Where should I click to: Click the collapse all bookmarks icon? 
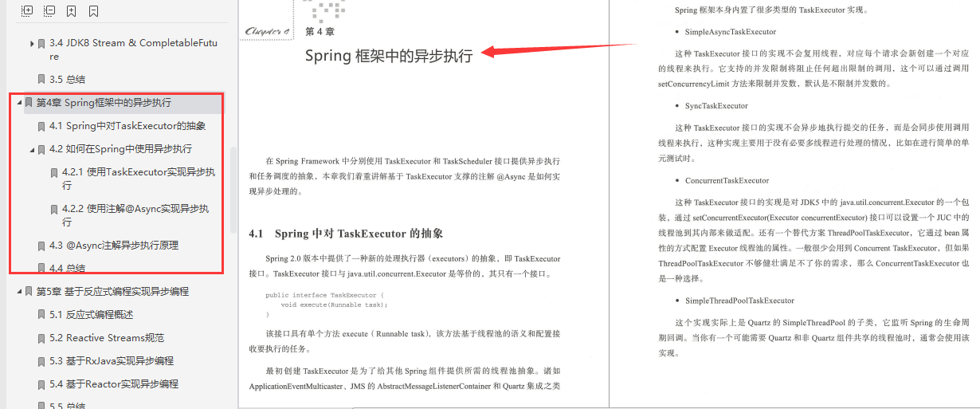coord(49,11)
